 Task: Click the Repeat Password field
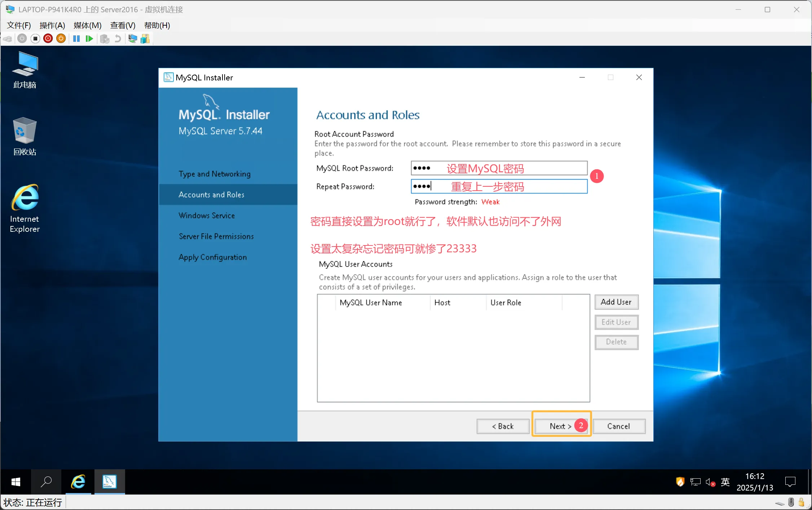(x=499, y=186)
